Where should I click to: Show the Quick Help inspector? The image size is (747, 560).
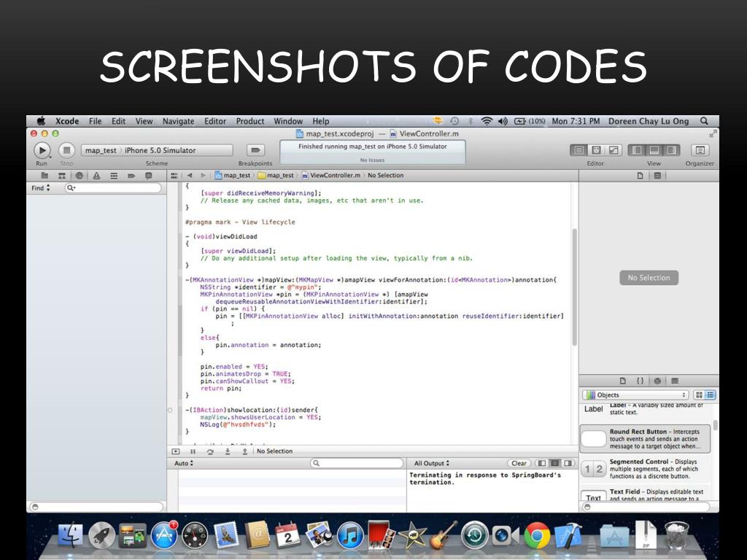[657, 176]
